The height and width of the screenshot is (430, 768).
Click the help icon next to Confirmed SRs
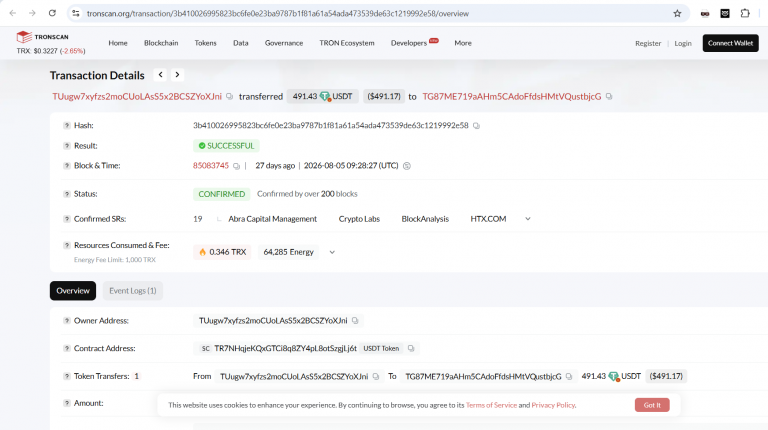pyautogui.click(x=67, y=219)
